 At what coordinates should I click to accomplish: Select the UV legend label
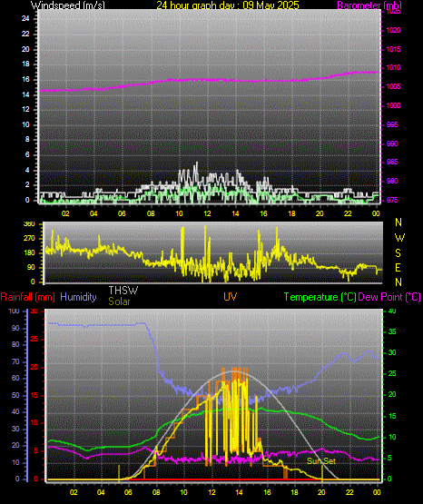point(230,296)
